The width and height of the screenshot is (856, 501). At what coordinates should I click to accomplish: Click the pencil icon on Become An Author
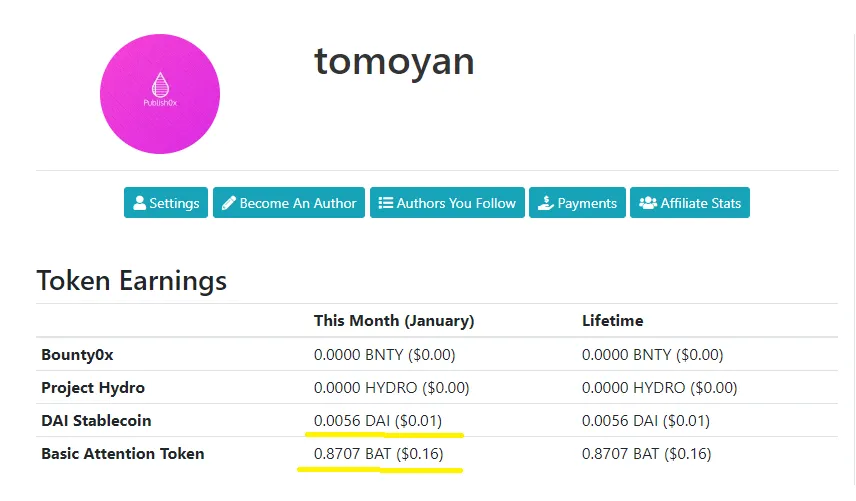[229, 203]
